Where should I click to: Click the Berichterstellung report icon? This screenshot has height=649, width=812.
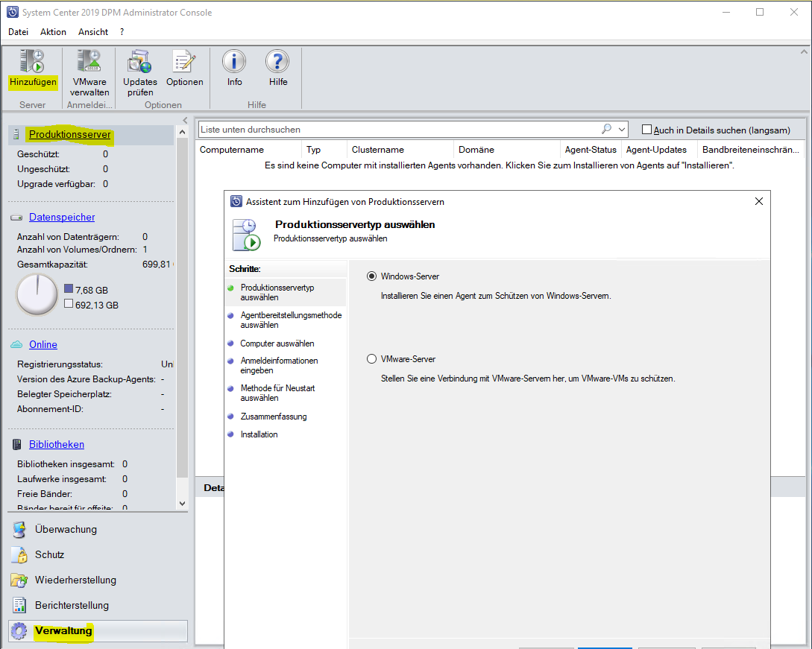click(19, 605)
